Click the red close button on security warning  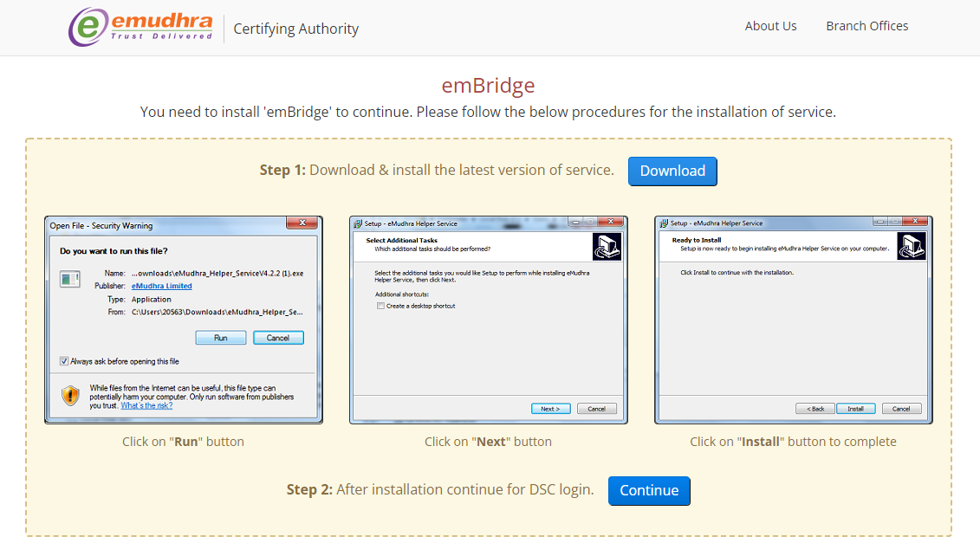coord(302,223)
